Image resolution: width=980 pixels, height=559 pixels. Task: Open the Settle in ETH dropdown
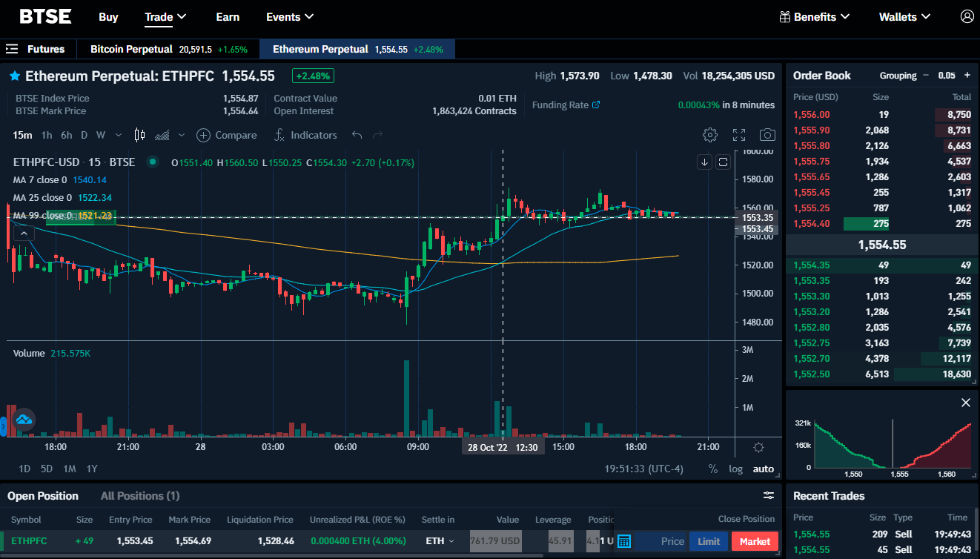click(x=440, y=541)
